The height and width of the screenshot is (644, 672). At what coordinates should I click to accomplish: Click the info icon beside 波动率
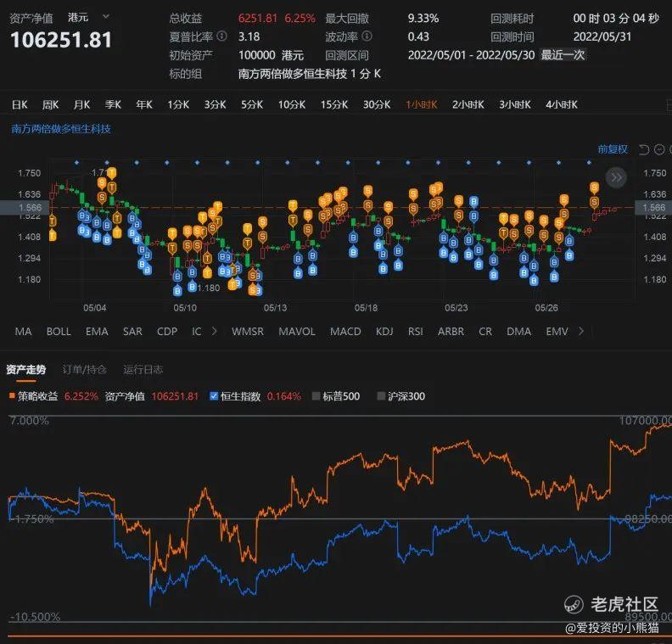(367, 36)
